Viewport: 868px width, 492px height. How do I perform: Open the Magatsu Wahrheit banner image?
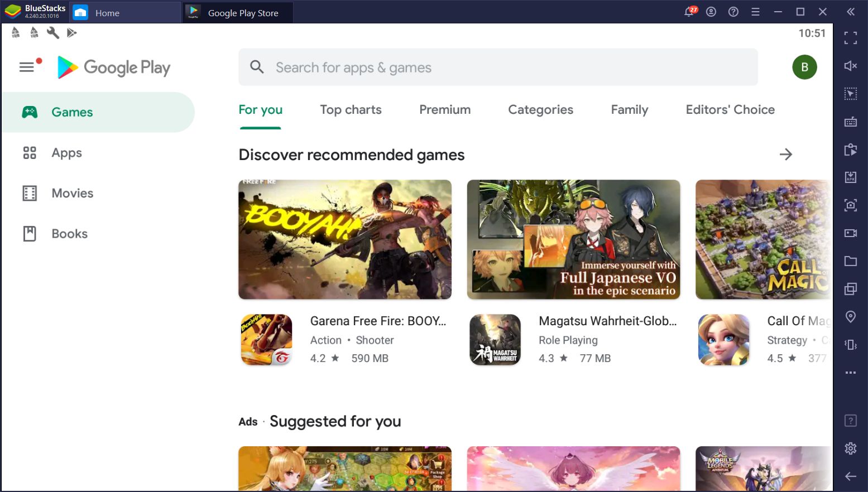573,239
